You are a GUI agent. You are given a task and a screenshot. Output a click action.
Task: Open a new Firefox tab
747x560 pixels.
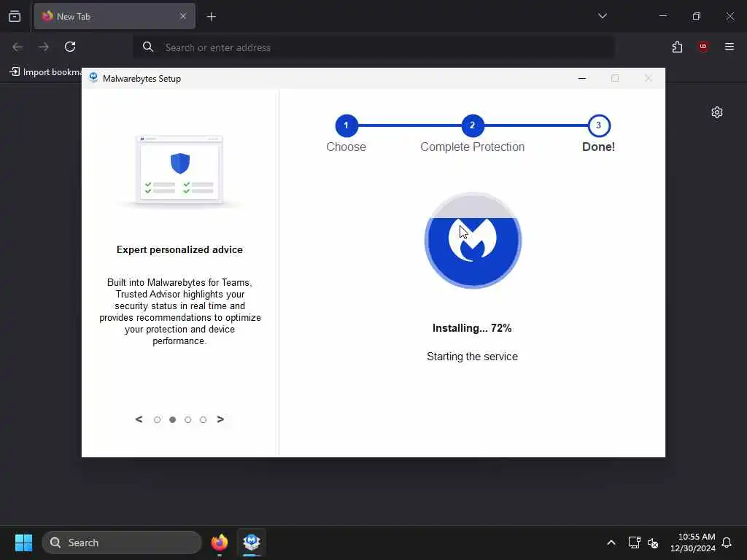tap(211, 17)
